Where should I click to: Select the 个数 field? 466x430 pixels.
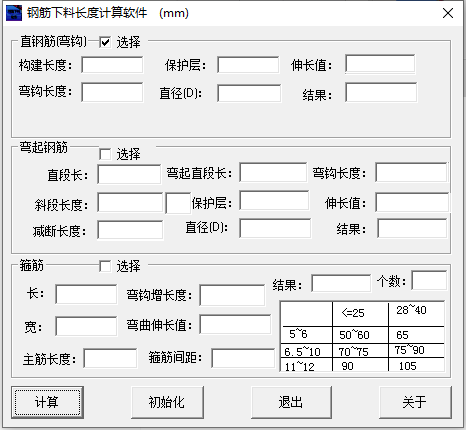tap(429, 280)
